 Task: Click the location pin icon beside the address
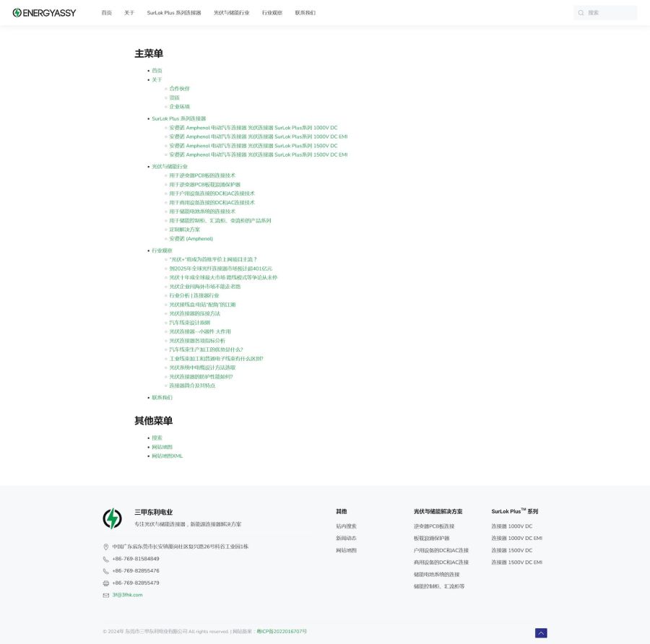pyautogui.click(x=106, y=547)
